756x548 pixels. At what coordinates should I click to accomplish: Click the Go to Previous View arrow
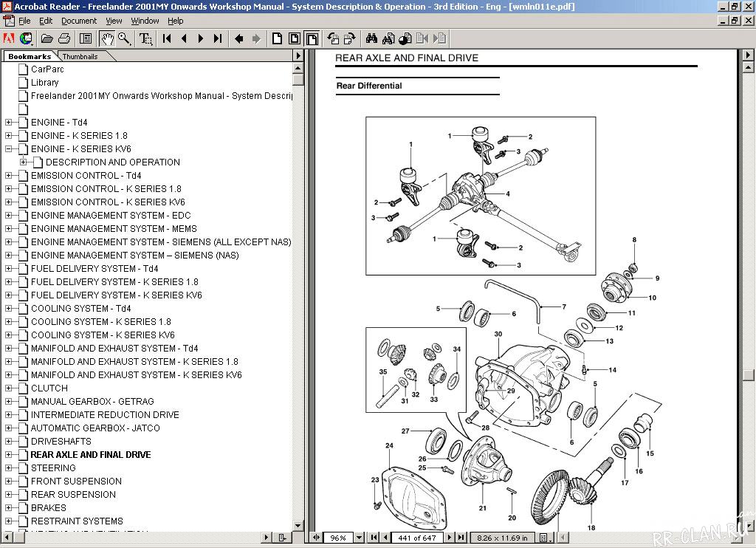coord(238,38)
